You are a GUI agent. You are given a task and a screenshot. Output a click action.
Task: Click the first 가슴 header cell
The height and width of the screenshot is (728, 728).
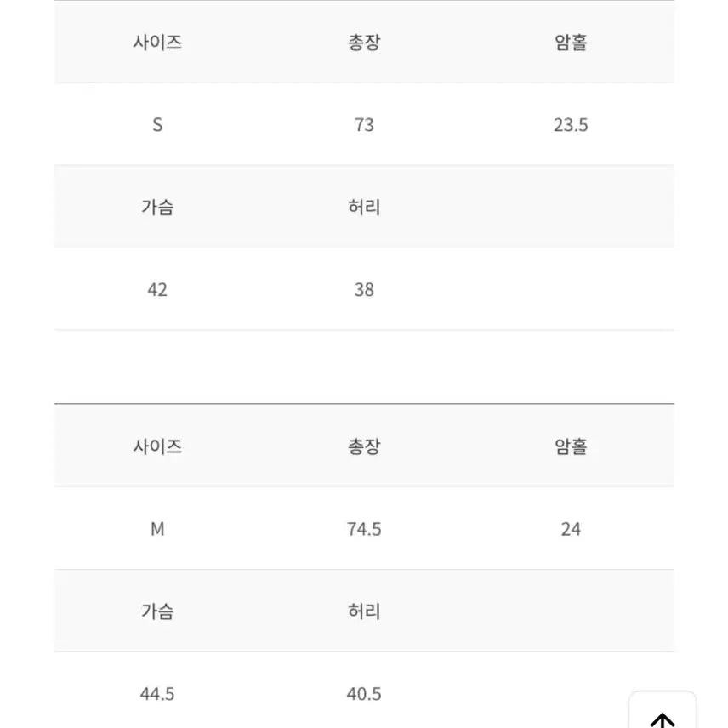coord(157,207)
